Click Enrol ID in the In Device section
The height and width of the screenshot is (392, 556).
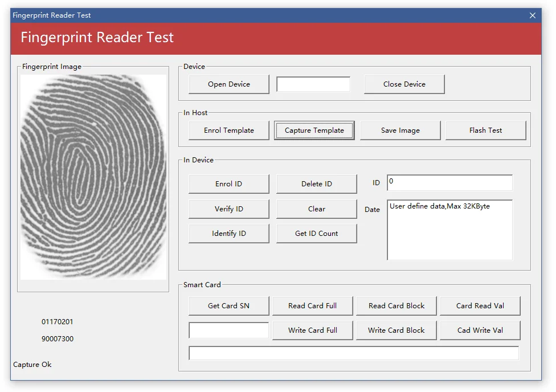tap(228, 183)
